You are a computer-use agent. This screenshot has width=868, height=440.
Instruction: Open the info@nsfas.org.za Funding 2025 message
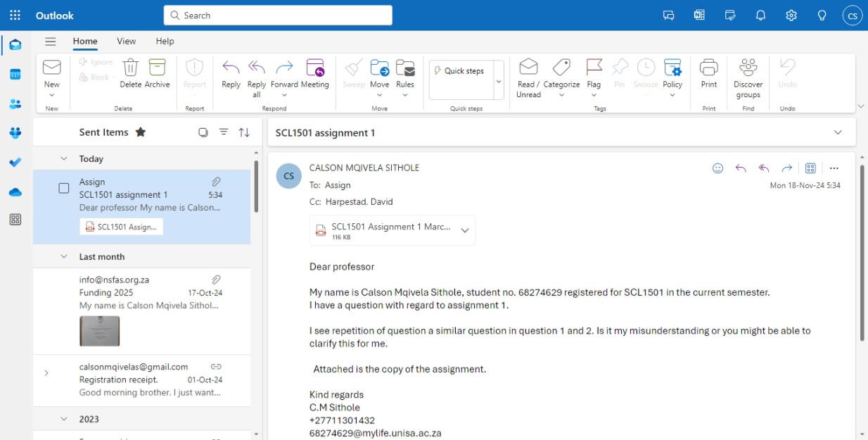[142, 311]
